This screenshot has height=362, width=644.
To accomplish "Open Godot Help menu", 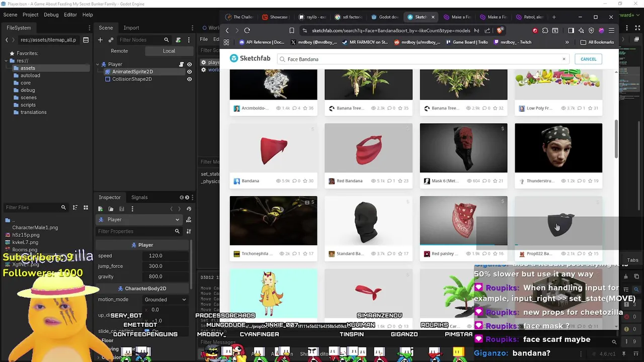I will click(88, 15).
